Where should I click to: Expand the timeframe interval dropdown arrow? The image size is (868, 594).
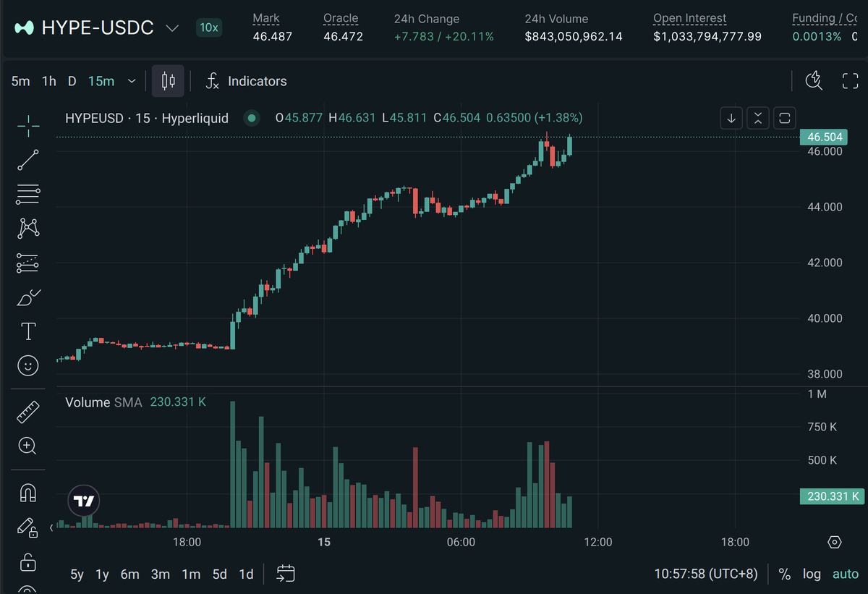click(x=131, y=81)
